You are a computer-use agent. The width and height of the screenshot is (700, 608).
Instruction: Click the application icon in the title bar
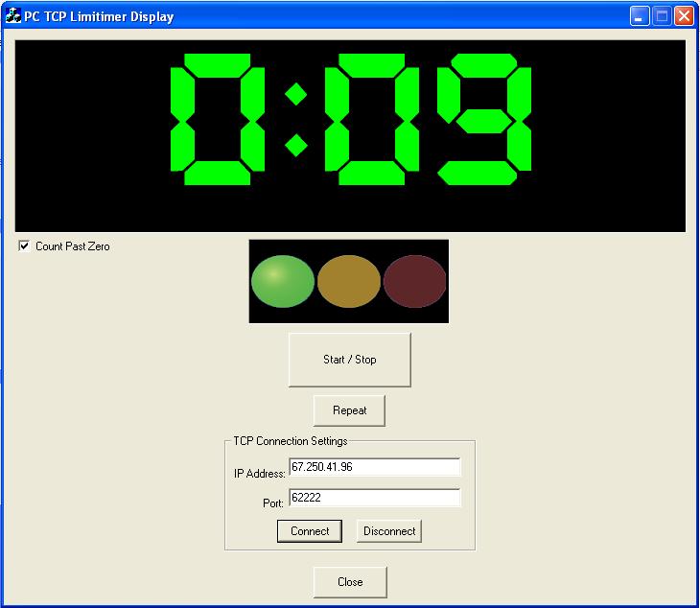click(x=13, y=16)
